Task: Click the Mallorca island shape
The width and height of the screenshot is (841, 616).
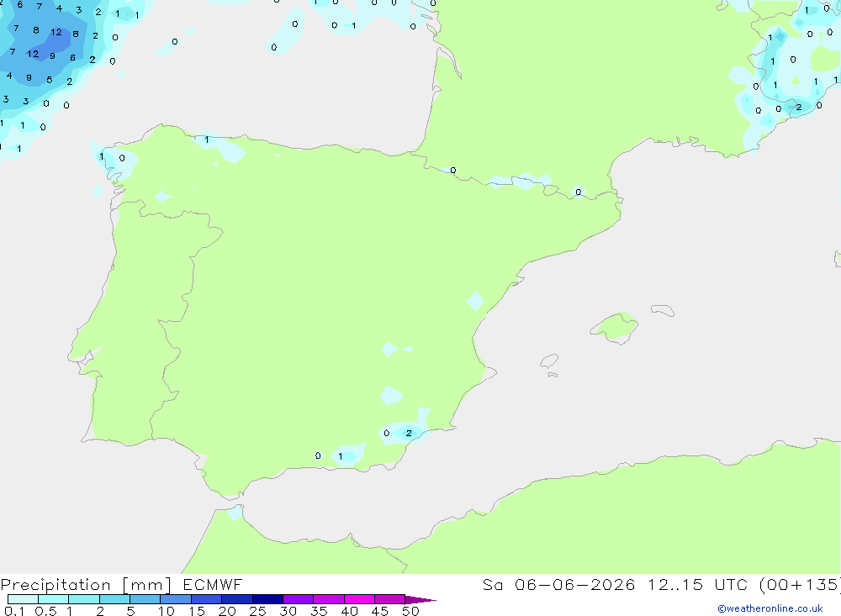Action: click(x=614, y=327)
